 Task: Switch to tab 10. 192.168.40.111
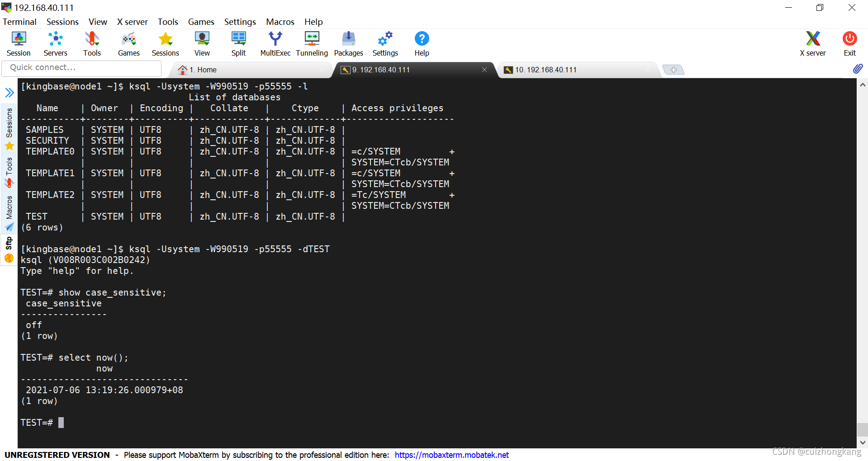point(579,70)
